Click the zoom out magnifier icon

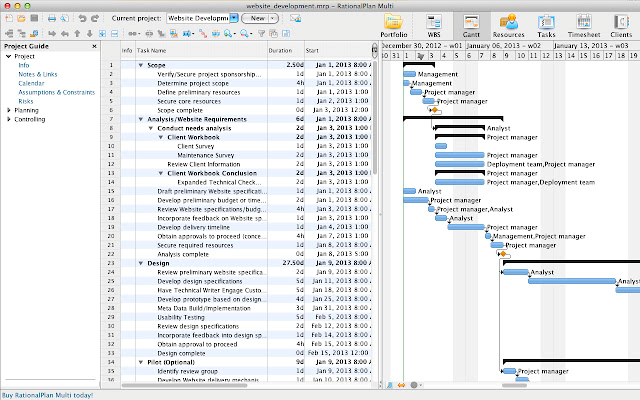pyautogui.click(x=245, y=33)
